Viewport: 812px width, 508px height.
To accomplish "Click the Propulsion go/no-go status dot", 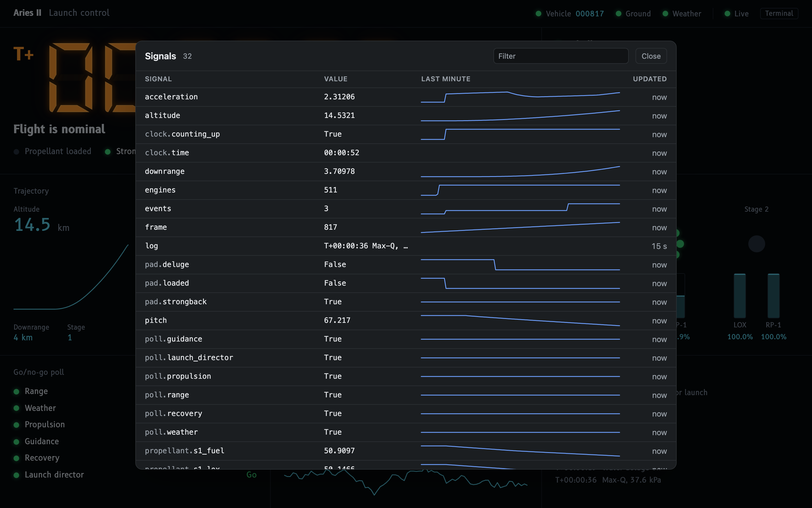I will (16, 425).
